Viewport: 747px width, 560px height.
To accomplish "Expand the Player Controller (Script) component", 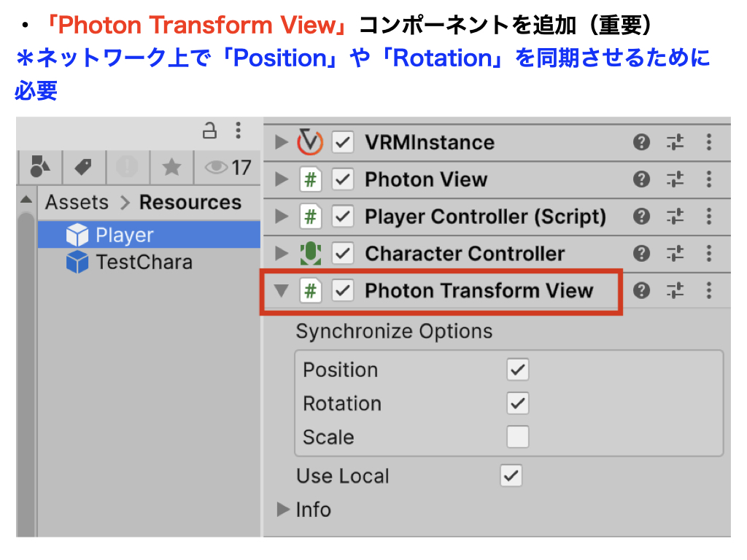I will coord(282,216).
